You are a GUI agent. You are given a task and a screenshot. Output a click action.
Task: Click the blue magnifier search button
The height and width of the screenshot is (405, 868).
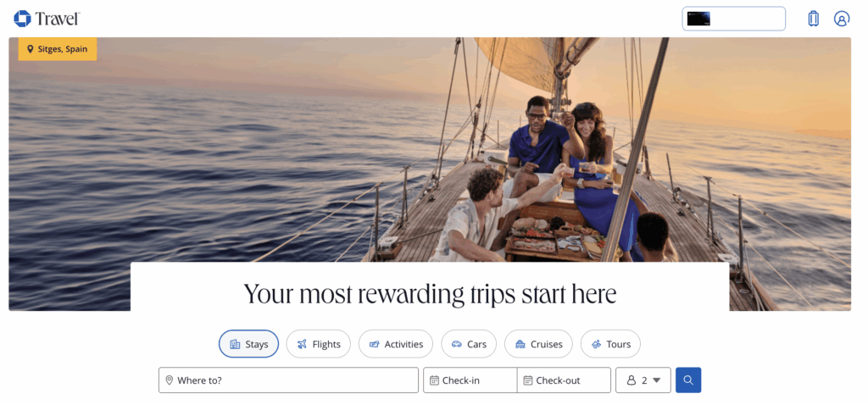pos(688,380)
